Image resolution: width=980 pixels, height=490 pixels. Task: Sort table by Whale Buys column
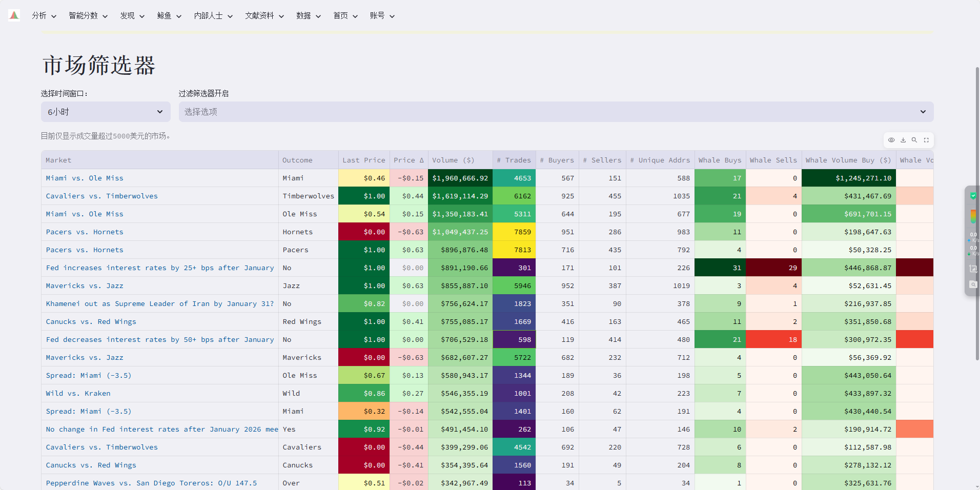click(720, 160)
